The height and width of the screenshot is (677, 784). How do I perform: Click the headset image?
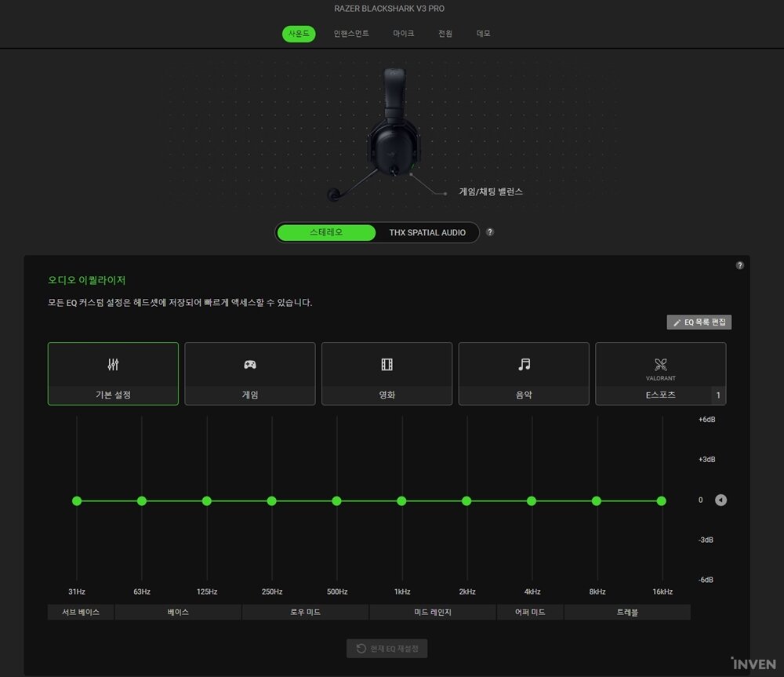(380, 135)
